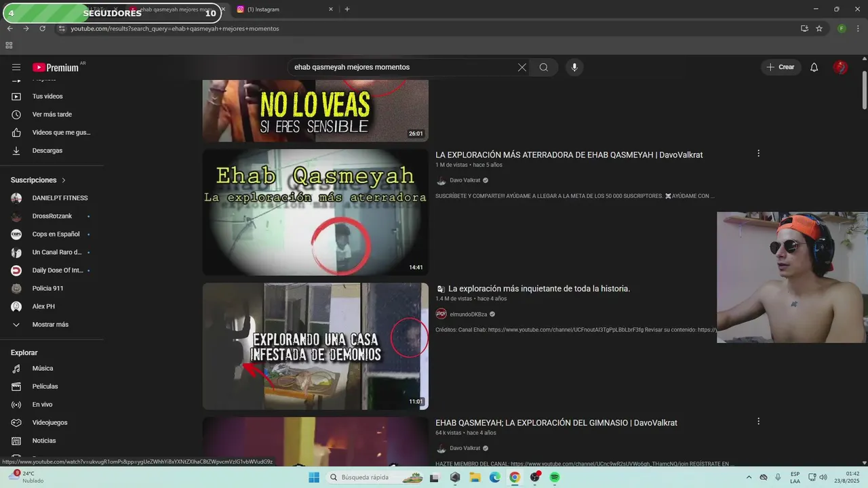Go back in browser history

pyautogui.click(x=10, y=28)
